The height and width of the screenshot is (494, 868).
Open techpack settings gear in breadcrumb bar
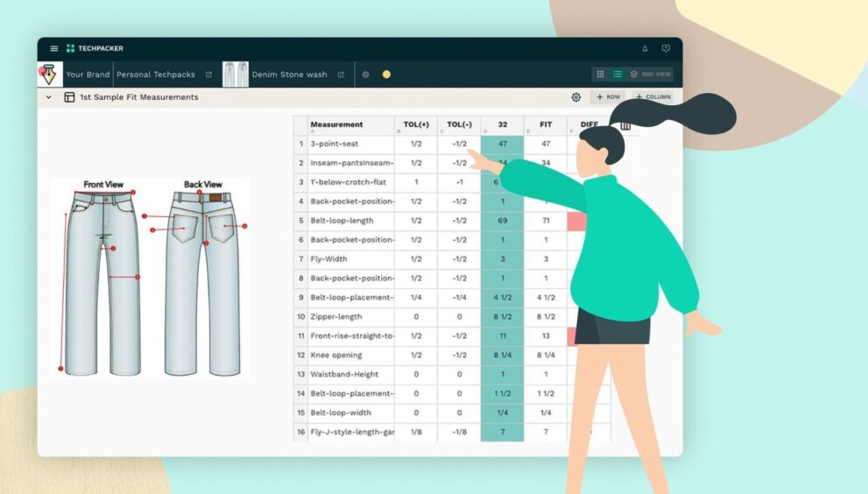(x=365, y=74)
